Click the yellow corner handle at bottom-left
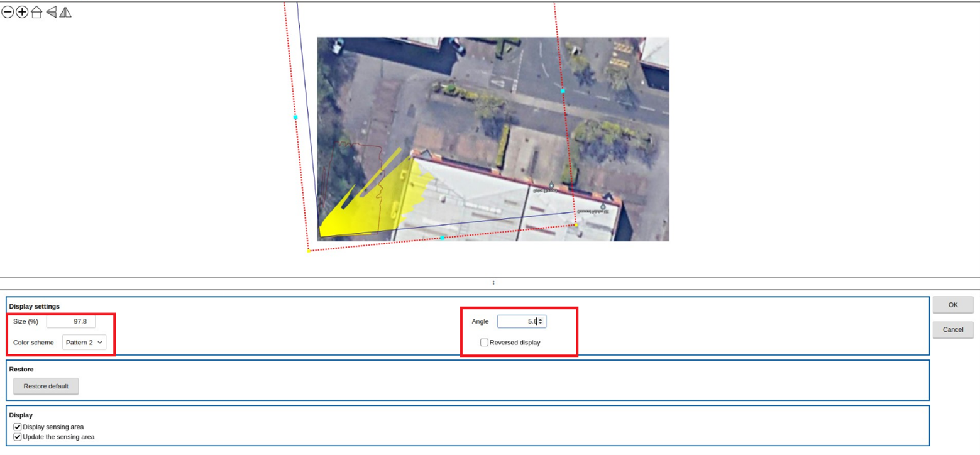The image size is (980, 455). pos(309,251)
